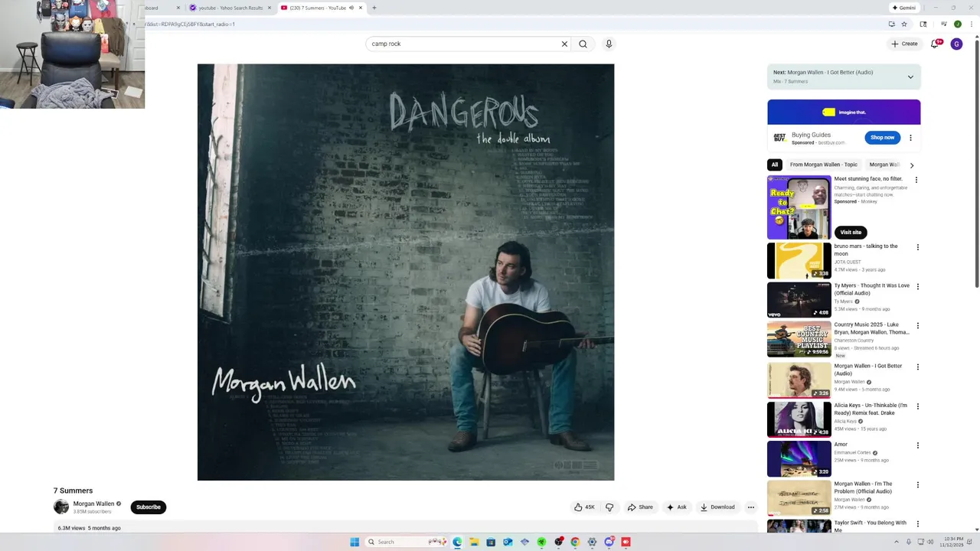Open Discord from taskbar
980x551 pixels.
pyautogui.click(x=609, y=542)
